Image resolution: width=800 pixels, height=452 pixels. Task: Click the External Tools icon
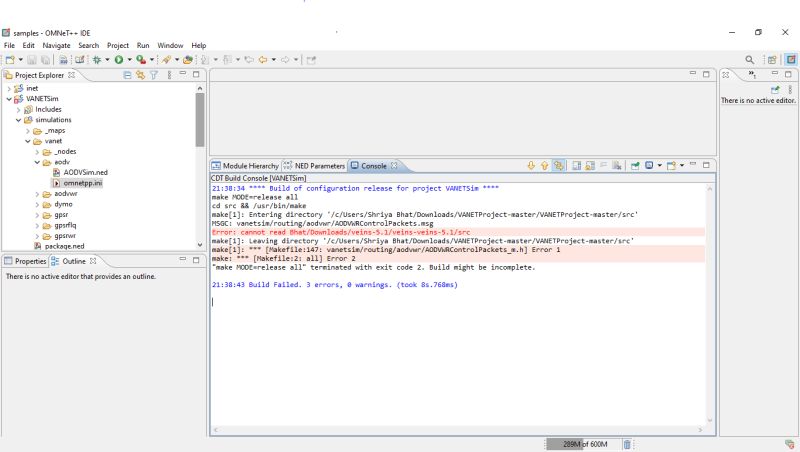pos(166,60)
